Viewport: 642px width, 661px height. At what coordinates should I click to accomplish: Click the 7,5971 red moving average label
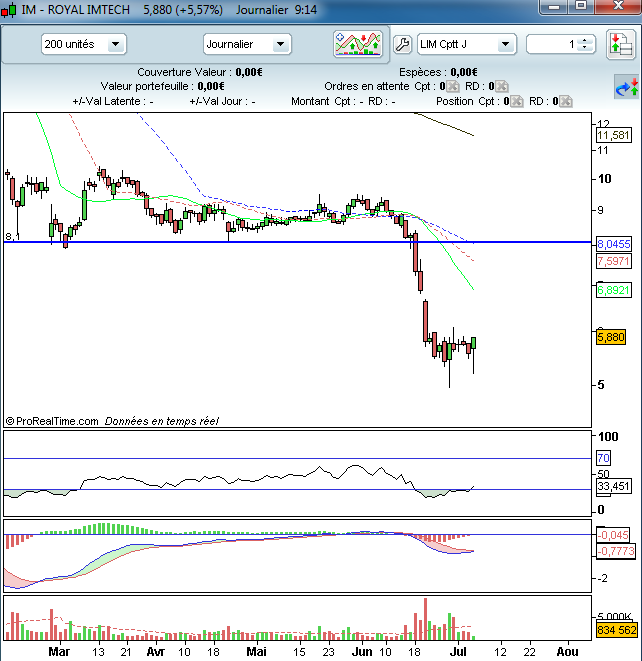pyautogui.click(x=614, y=261)
